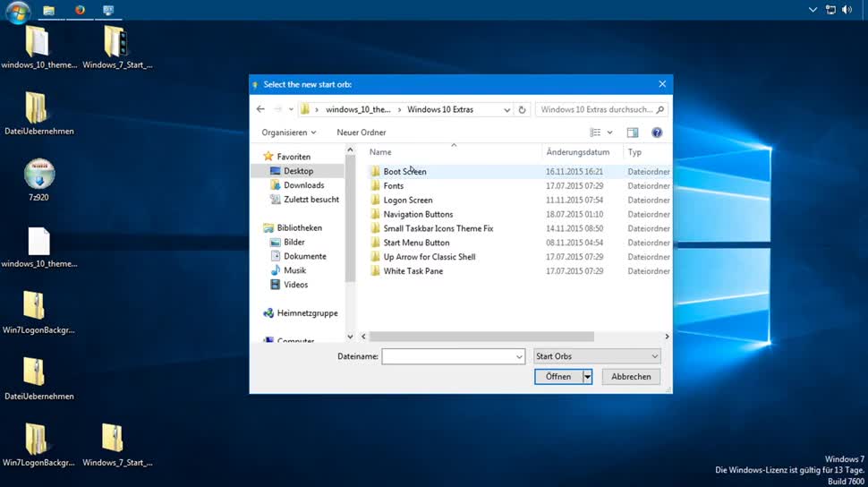This screenshot has height=487, width=868.
Task: Focus the Dateiname text field
Action: point(447,356)
